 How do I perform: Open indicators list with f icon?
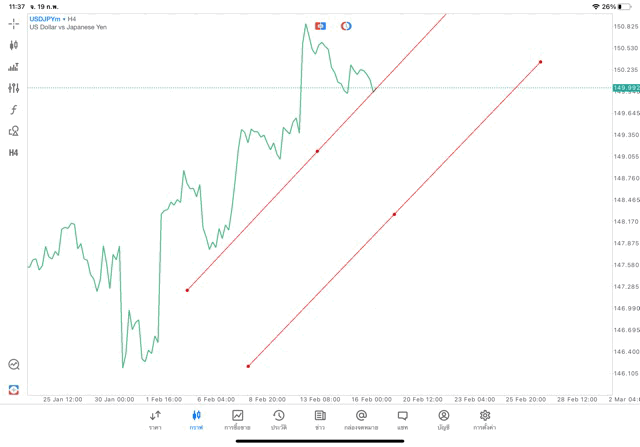[x=13, y=109]
